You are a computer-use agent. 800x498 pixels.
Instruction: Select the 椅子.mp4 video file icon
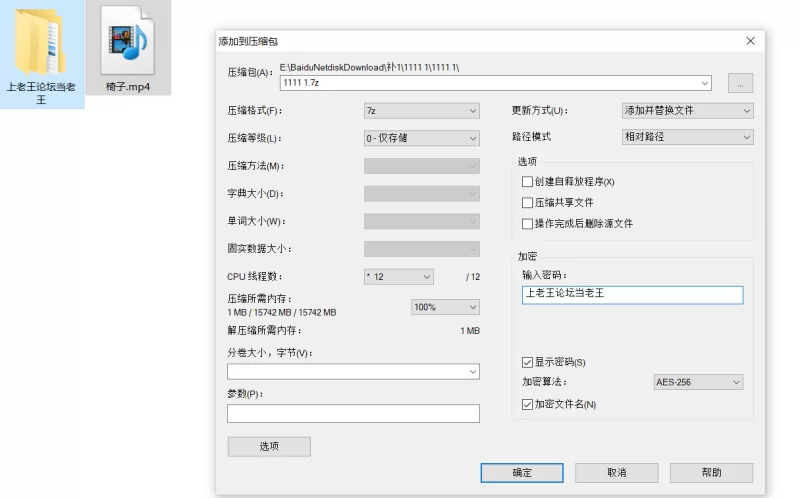[x=128, y=41]
